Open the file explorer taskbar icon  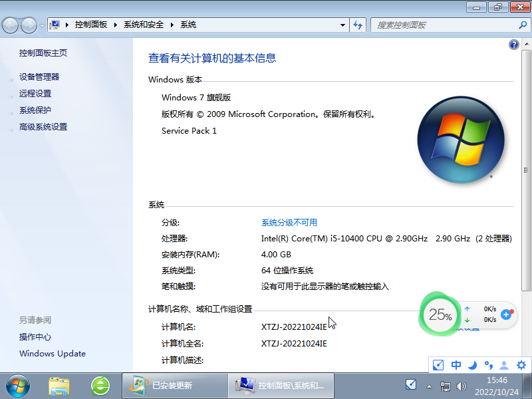coord(59,384)
